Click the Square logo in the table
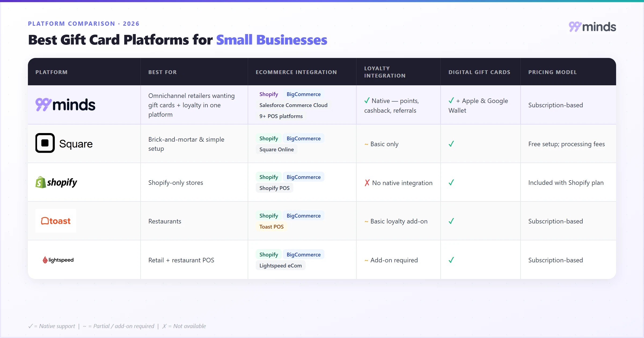 (x=64, y=143)
